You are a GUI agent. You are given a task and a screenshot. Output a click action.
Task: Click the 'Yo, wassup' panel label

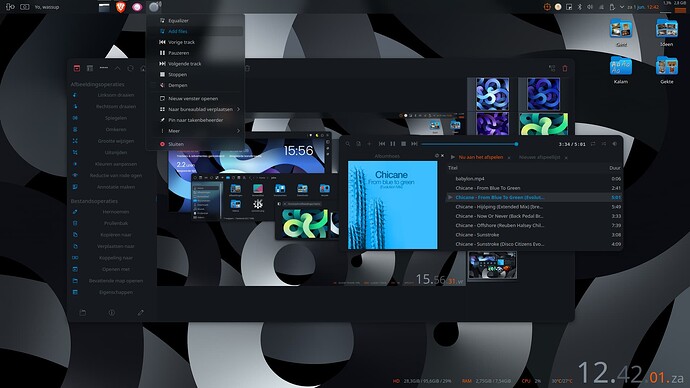coord(47,7)
